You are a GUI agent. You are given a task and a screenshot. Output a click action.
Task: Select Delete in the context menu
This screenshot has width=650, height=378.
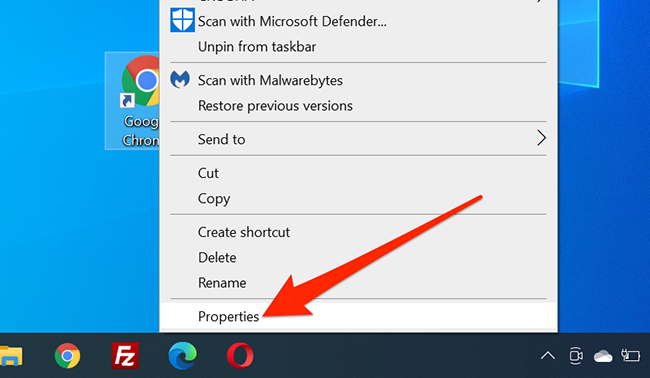(x=359, y=257)
